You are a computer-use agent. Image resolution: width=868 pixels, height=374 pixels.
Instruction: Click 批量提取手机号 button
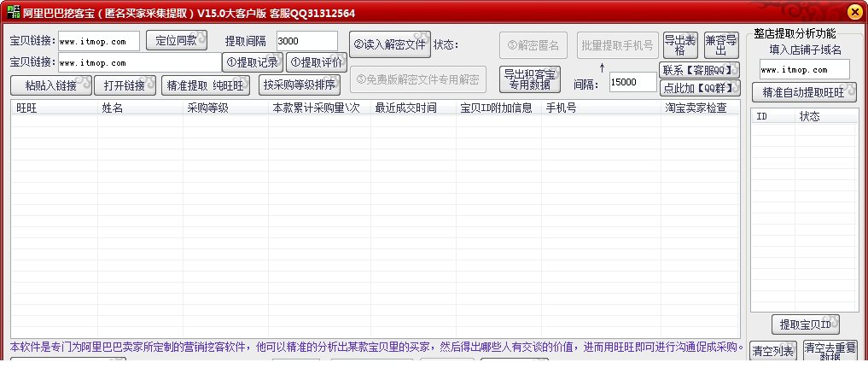click(x=618, y=45)
